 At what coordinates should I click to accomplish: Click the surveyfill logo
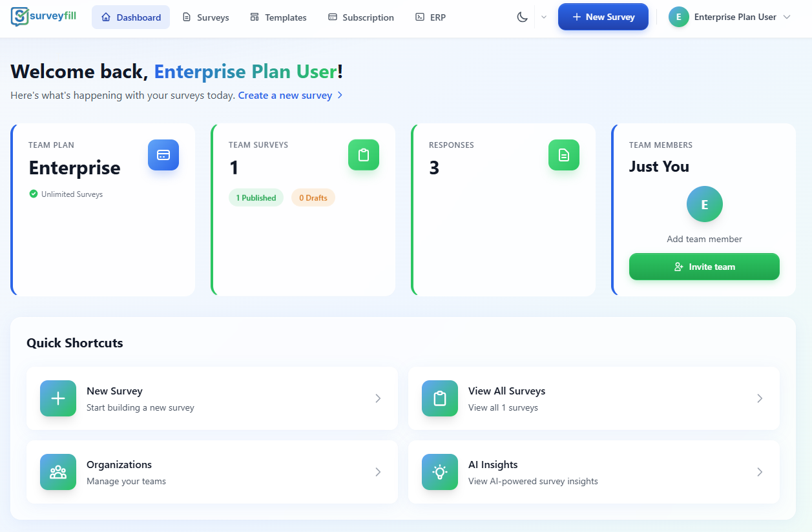[43, 17]
